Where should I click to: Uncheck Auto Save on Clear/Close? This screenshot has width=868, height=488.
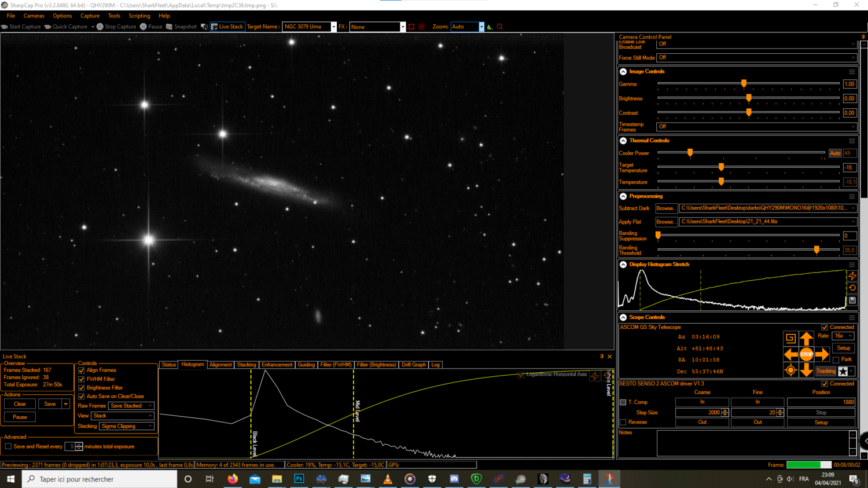click(81, 396)
